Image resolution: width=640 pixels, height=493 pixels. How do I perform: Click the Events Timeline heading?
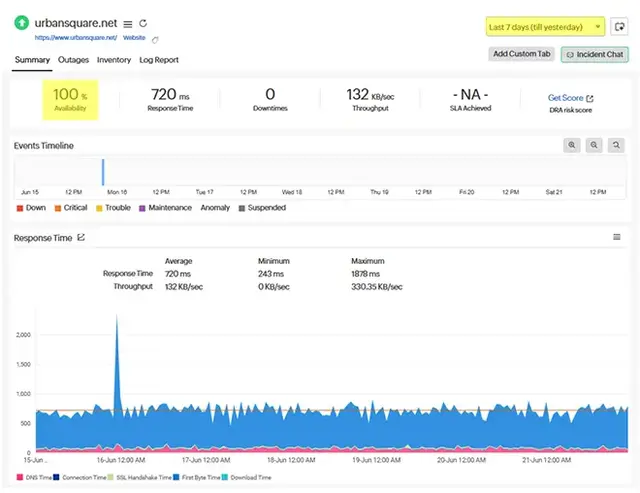click(44, 146)
